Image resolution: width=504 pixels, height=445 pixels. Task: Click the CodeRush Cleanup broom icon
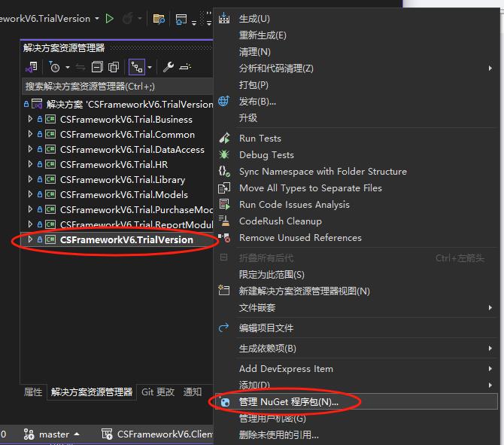pyautogui.click(x=224, y=221)
